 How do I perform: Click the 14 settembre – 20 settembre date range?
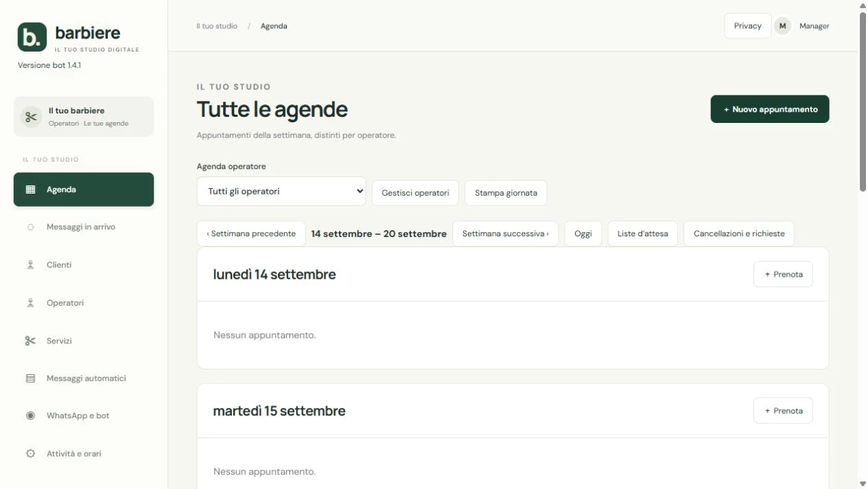379,234
